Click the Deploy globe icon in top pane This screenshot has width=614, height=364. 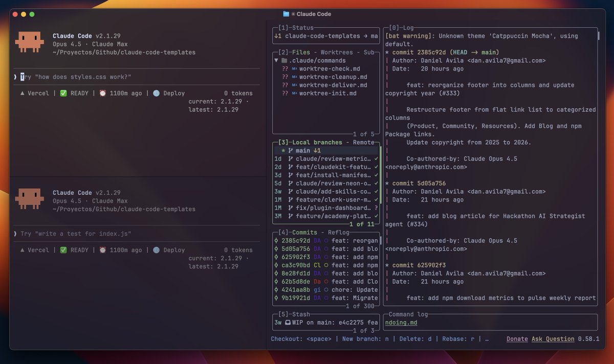coord(156,93)
